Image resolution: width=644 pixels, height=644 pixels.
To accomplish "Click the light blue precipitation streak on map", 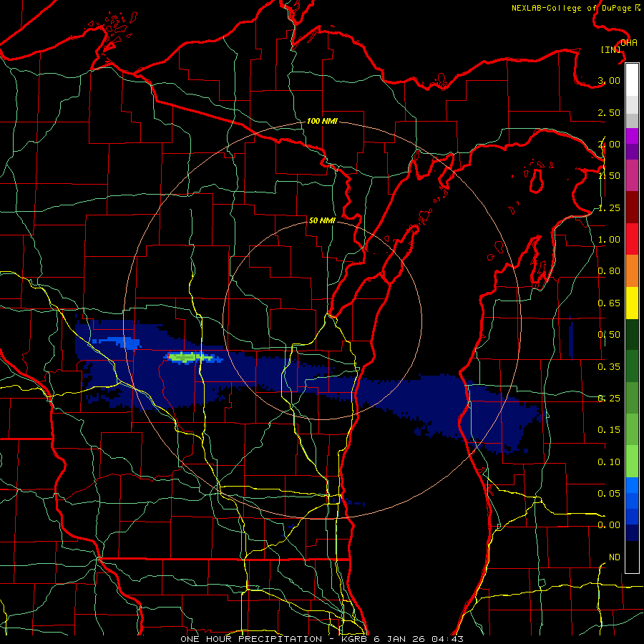I will pyautogui.click(x=117, y=342).
